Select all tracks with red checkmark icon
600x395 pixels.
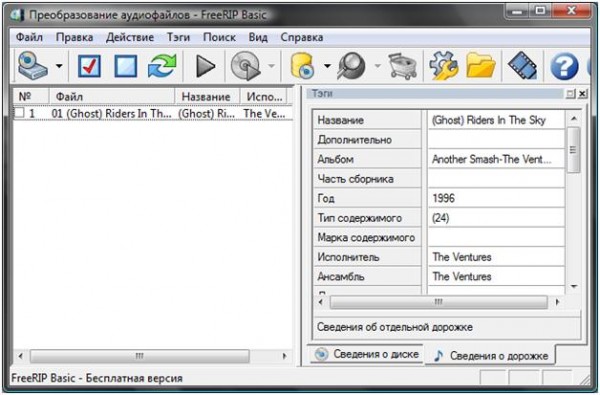89,66
